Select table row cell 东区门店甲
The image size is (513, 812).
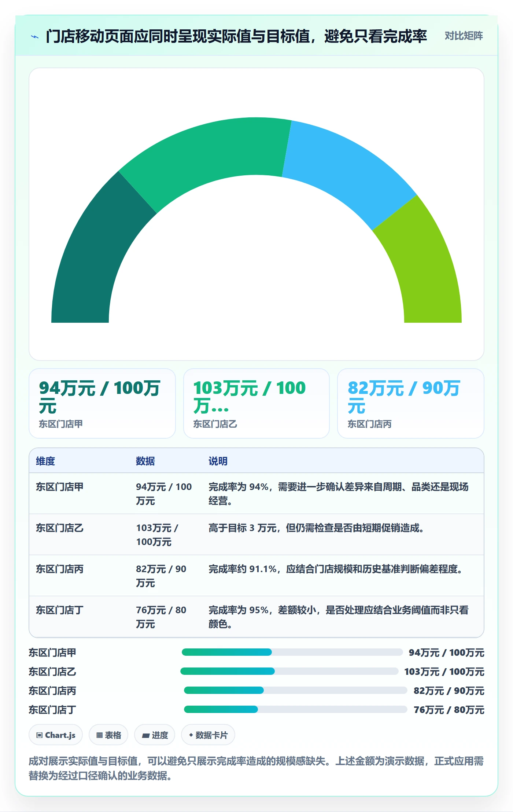click(x=60, y=487)
